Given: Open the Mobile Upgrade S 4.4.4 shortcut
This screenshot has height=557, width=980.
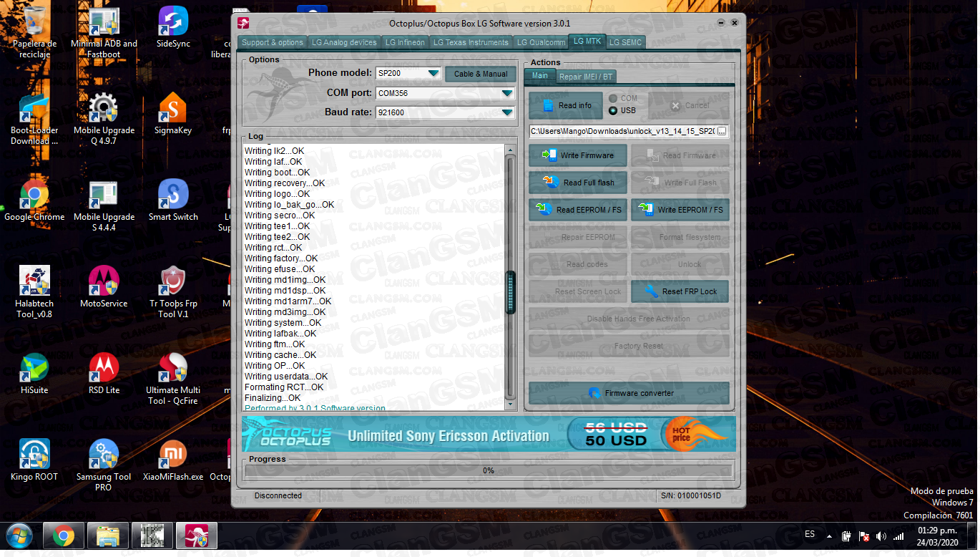Looking at the screenshot, I should pyautogui.click(x=104, y=206).
